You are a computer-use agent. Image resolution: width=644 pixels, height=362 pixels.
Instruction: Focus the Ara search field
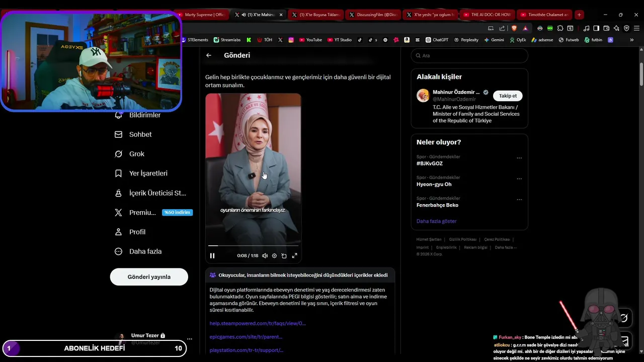click(x=469, y=56)
